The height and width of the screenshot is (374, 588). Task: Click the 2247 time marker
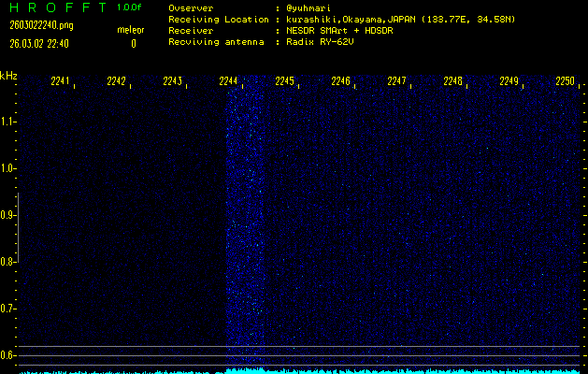coord(396,81)
